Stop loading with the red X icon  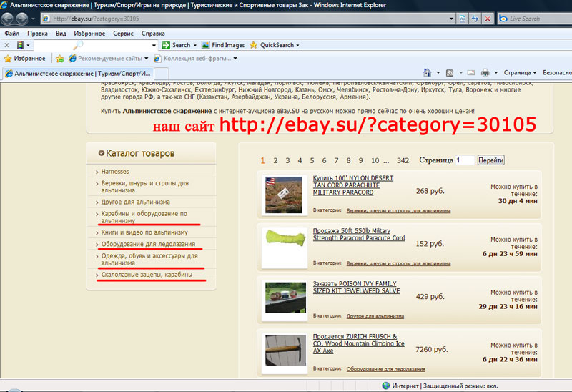488,19
